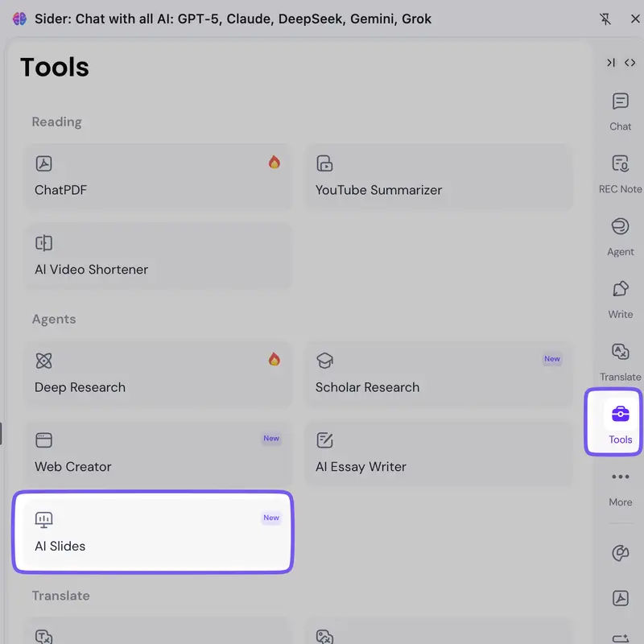Click the New badge on Scholar Research
644x644 pixels.
pyautogui.click(x=552, y=359)
